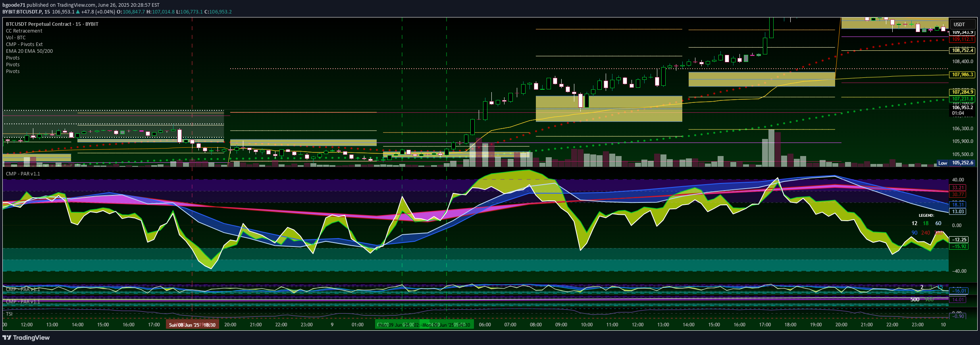Click the USDT currency button
The width and height of the screenshot is (980, 345).
[x=962, y=24]
